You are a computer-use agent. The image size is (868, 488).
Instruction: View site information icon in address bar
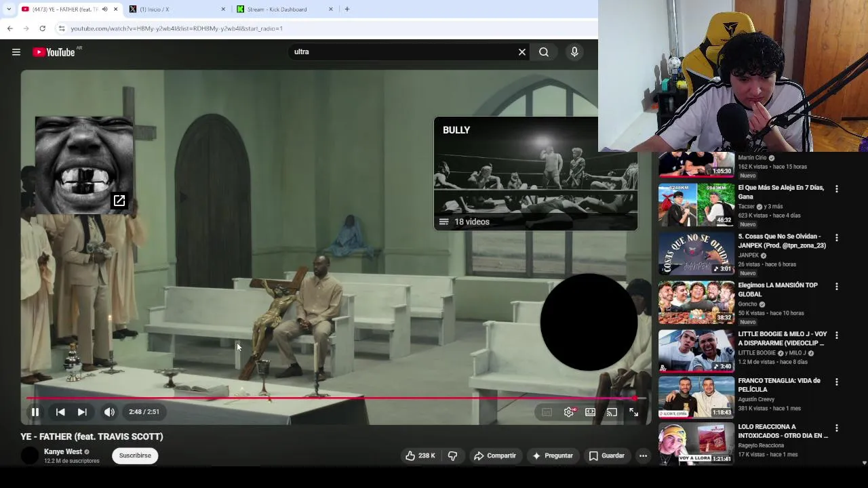point(62,28)
